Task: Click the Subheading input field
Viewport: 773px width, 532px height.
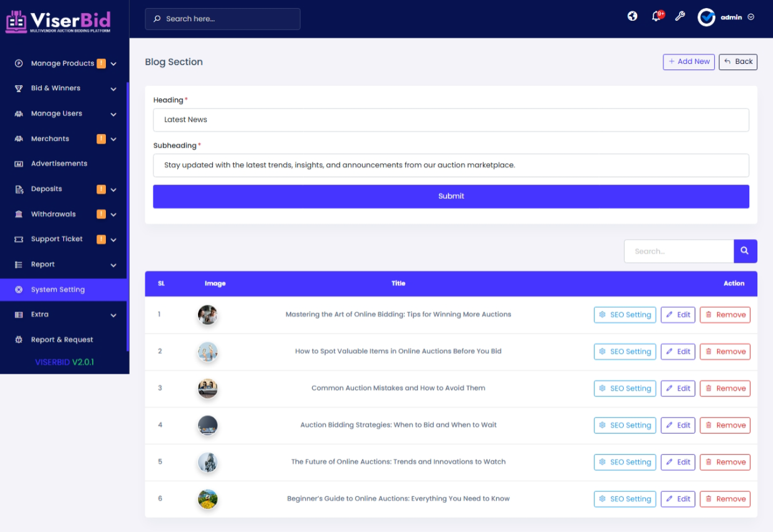Action: [x=451, y=166]
